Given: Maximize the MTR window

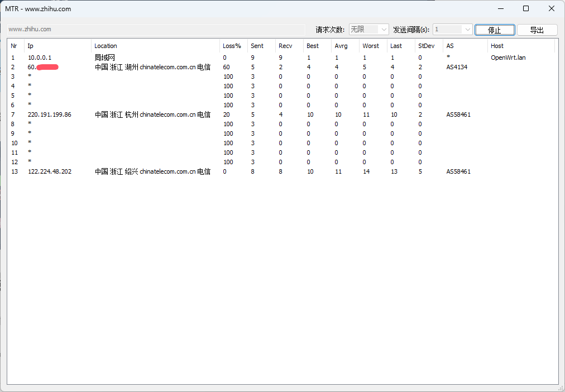Looking at the screenshot, I should 526,8.
